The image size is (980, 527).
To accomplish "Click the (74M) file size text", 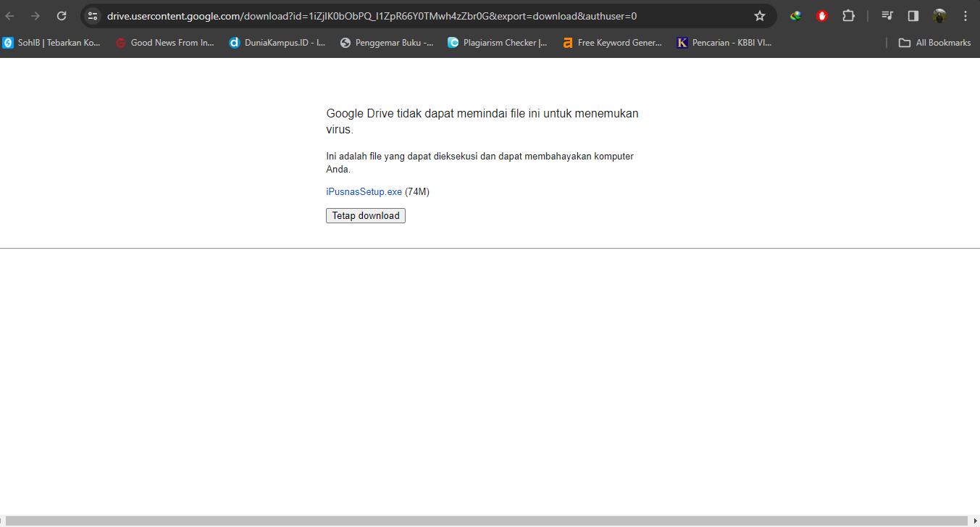I will pos(417,192).
